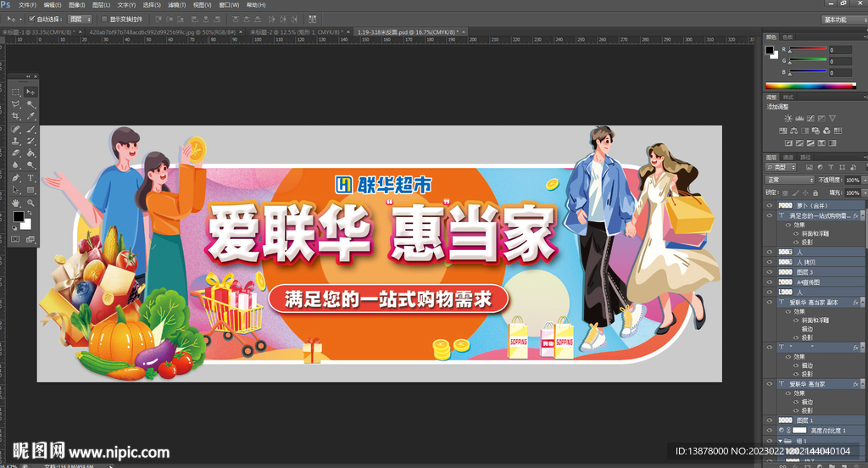Screen dimensions: 868x468
Task: Open the 滤镜(T) menu
Action: point(177,5)
